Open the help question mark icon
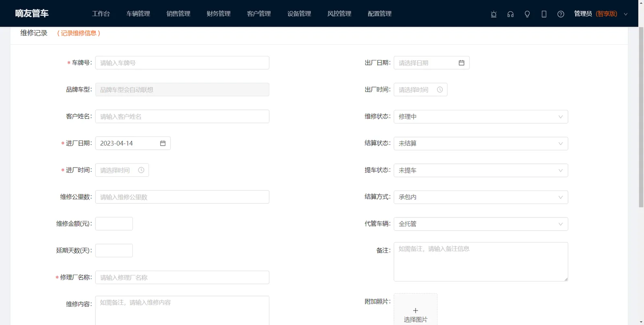This screenshot has height=325, width=644. pos(561,14)
